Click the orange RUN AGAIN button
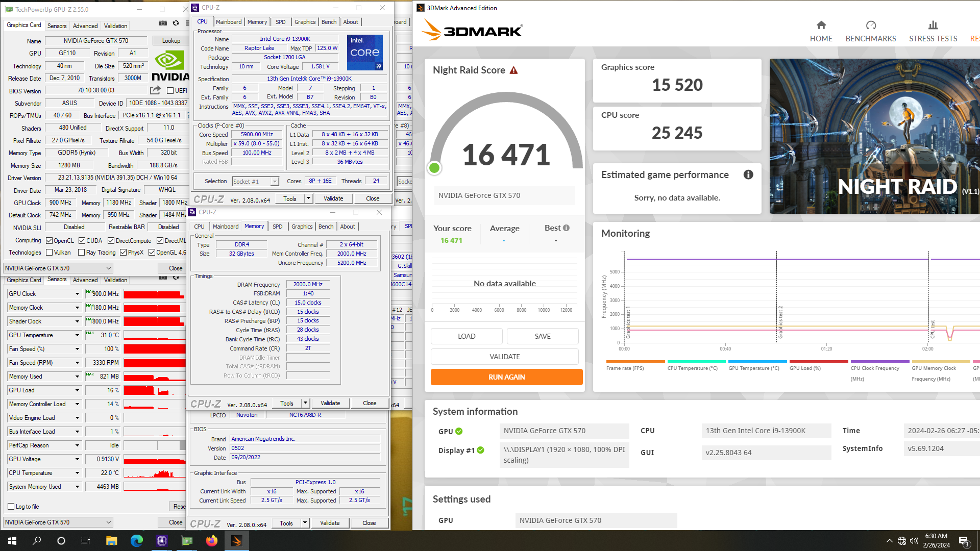 click(x=506, y=377)
